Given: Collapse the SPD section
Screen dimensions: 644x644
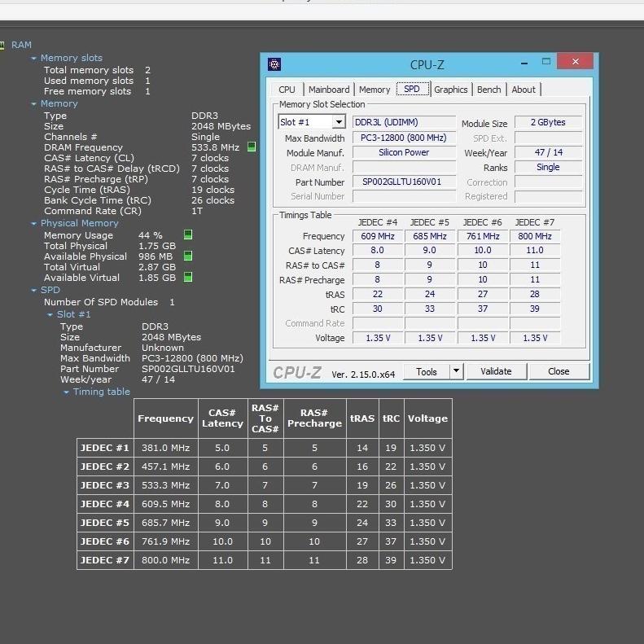Looking at the screenshot, I should [33, 291].
